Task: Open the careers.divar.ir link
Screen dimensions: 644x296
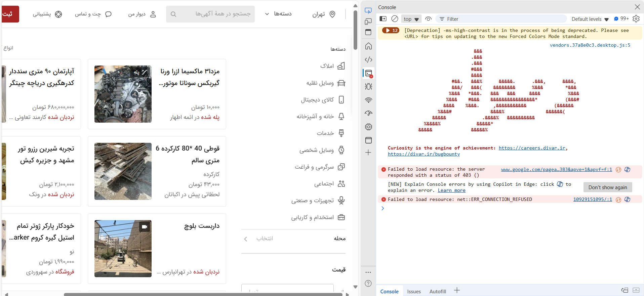Action: click(x=532, y=148)
